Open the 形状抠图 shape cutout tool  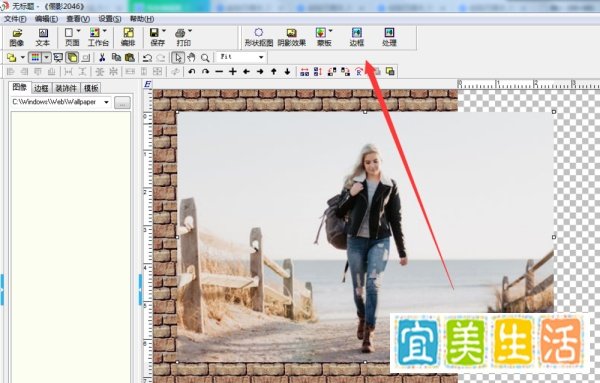pos(259,37)
